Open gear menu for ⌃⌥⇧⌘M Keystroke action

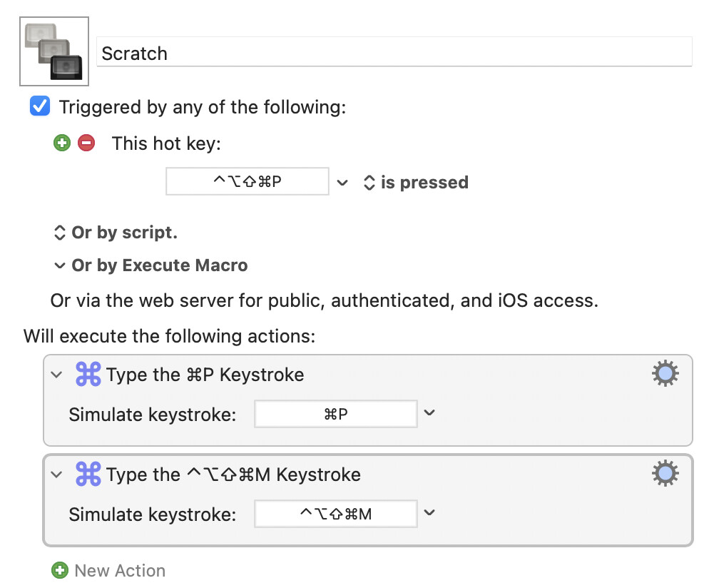pyautogui.click(x=665, y=473)
